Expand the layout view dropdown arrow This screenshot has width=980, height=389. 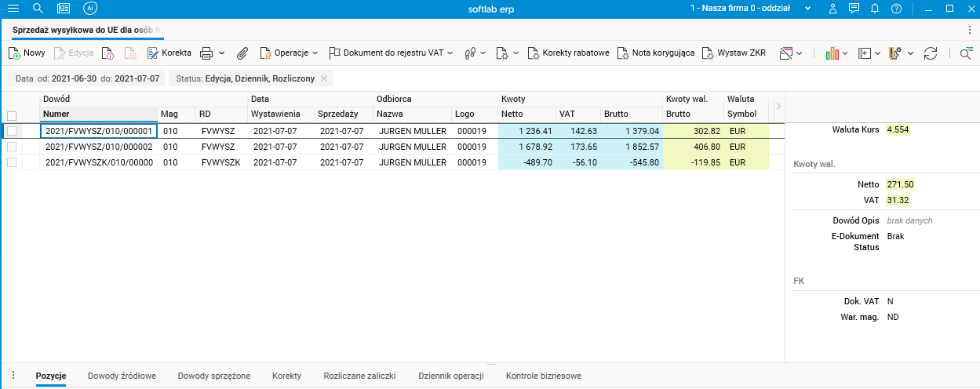(x=800, y=53)
